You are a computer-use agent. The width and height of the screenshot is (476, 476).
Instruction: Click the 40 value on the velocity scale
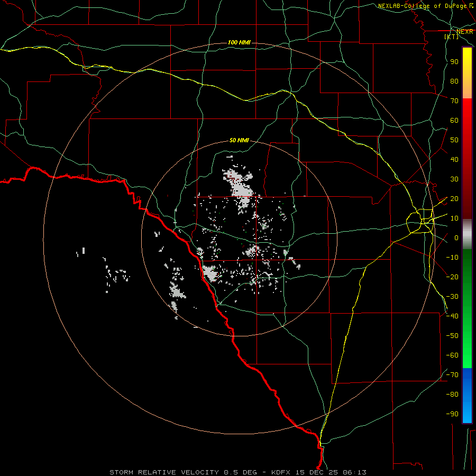pos(454,159)
